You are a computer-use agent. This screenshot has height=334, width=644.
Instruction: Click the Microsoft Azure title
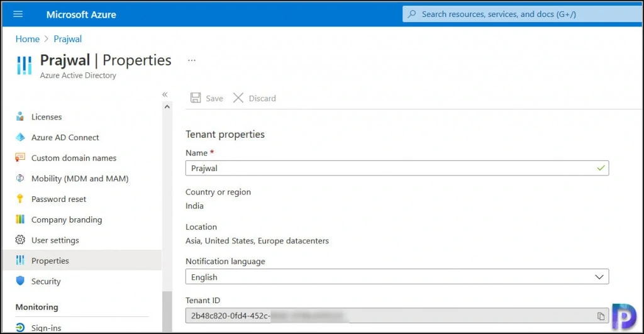click(x=81, y=14)
